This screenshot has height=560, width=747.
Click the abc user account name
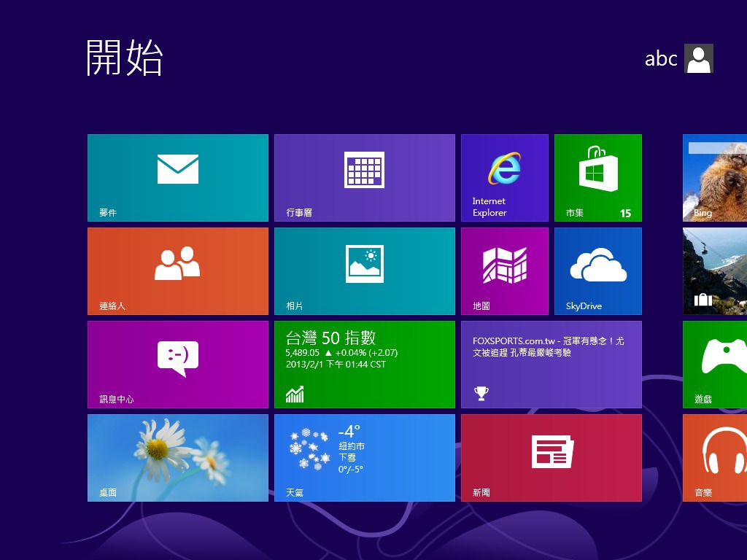click(661, 58)
